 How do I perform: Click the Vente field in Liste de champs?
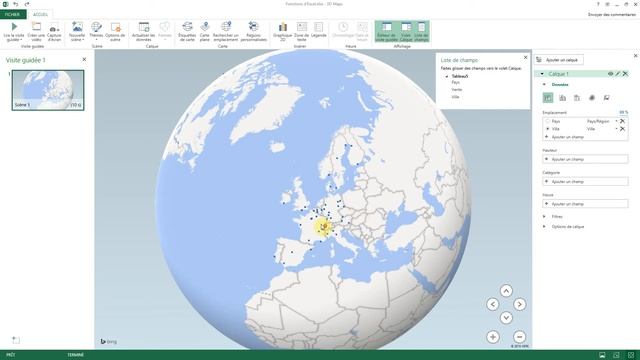(x=457, y=89)
